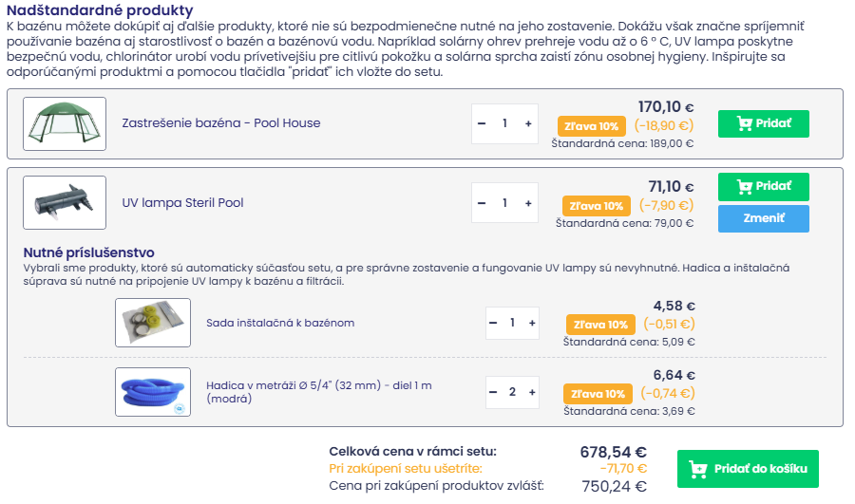Add UV lampa Steril Pool via Pridať
The image size is (855, 504).
(x=763, y=186)
